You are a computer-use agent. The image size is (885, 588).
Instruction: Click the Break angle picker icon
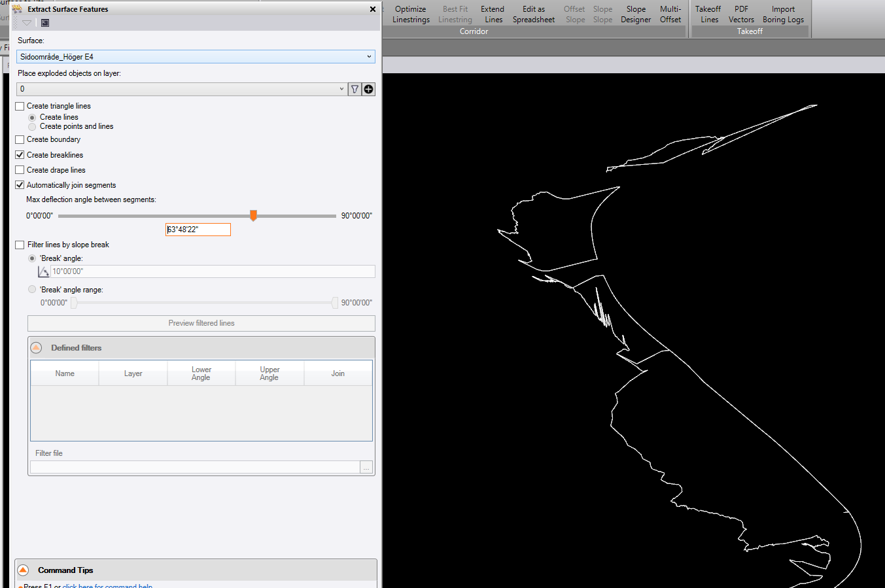coord(44,271)
